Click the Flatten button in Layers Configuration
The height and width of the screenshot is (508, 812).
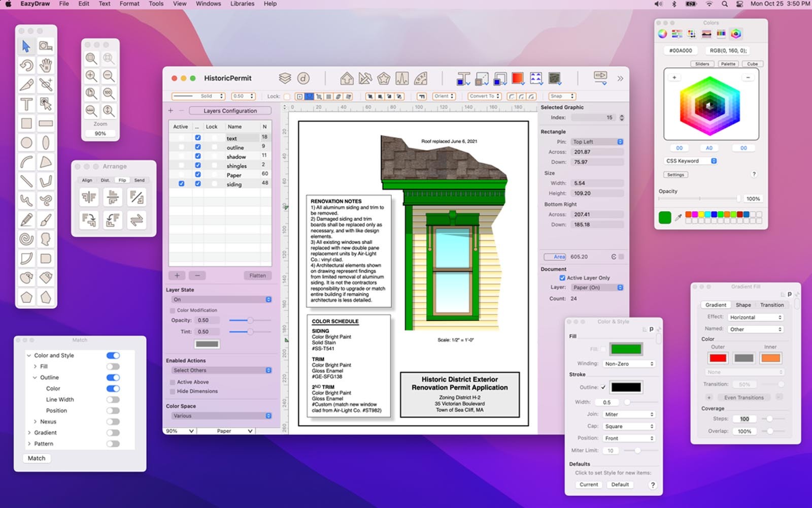tap(258, 275)
